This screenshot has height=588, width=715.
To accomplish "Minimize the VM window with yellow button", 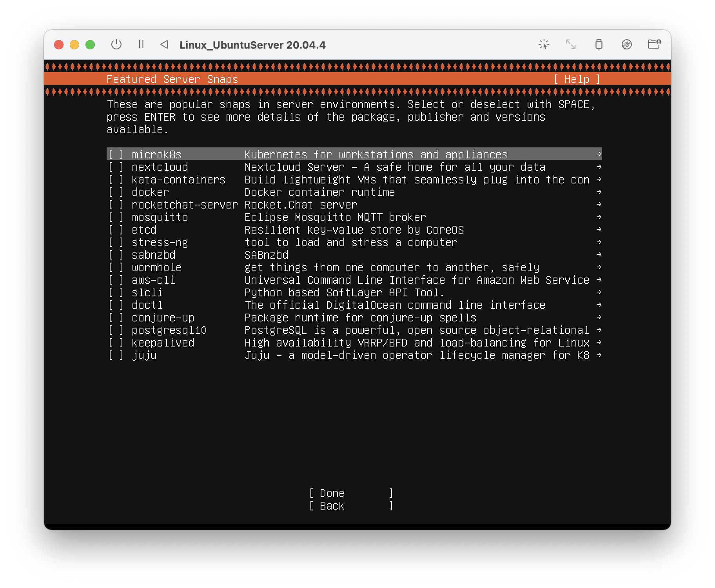I will point(74,45).
